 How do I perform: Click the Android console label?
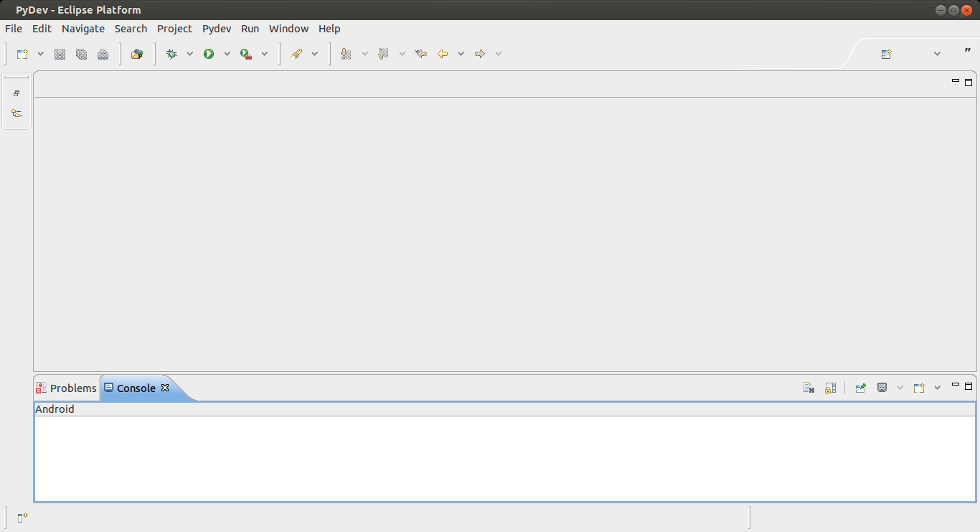click(x=55, y=409)
